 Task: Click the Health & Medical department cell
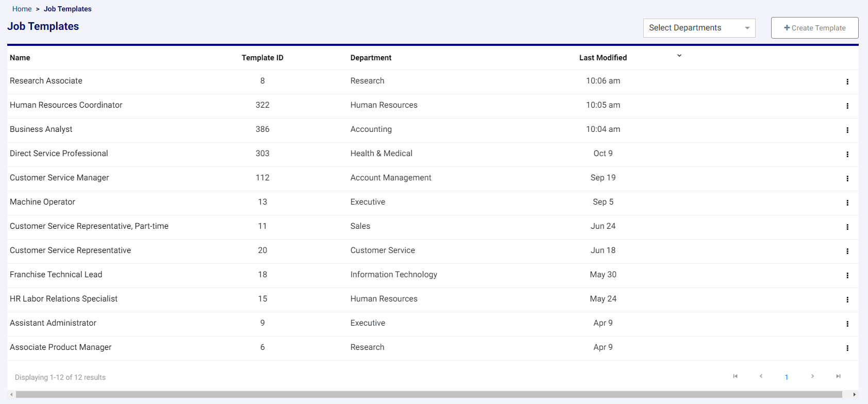point(381,154)
